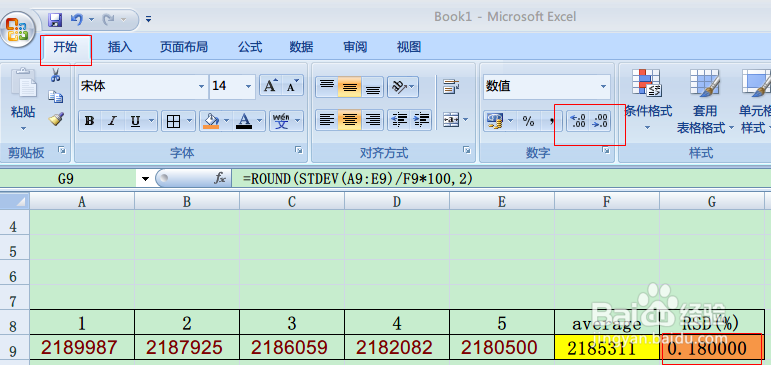Click the name box showing G9
Image resolution: width=771 pixels, height=365 pixels.
pos(68,179)
